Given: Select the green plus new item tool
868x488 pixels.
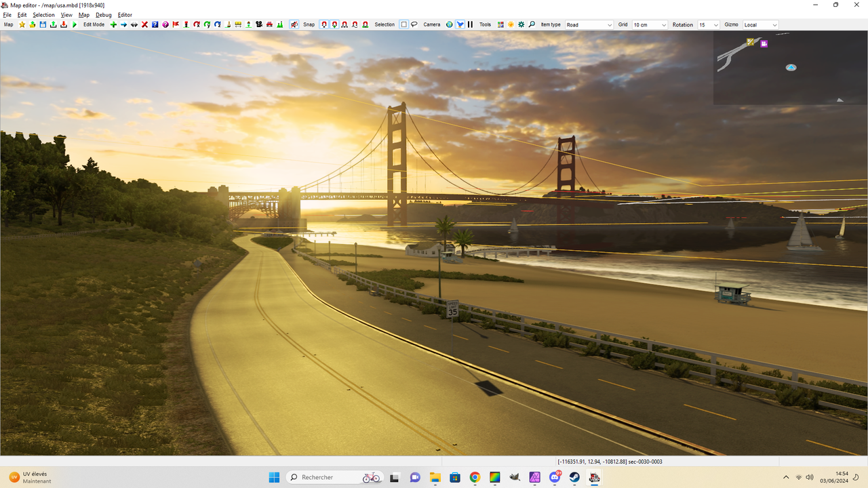Looking at the screenshot, I should pyautogui.click(x=113, y=24).
